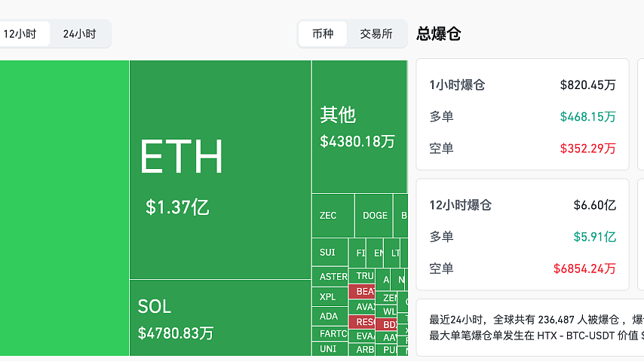This screenshot has width=644, height=362.
Task: Select the AA treemap cell
Action: coord(387,338)
